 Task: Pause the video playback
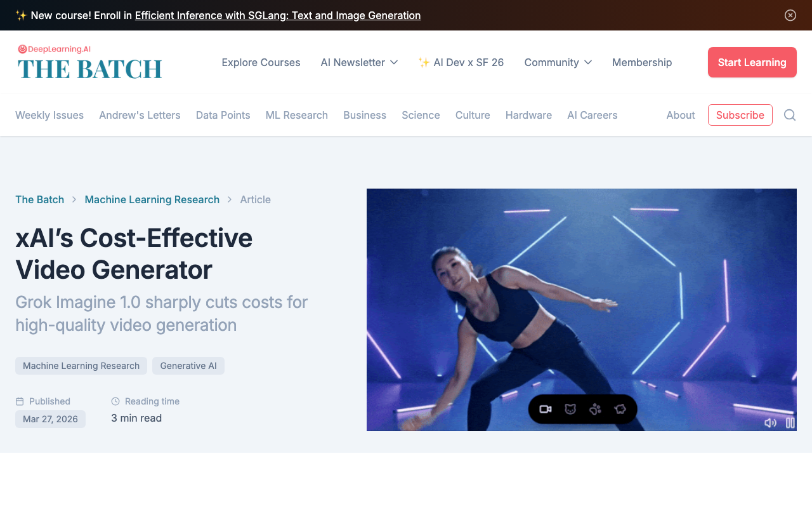[x=790, y=423]
